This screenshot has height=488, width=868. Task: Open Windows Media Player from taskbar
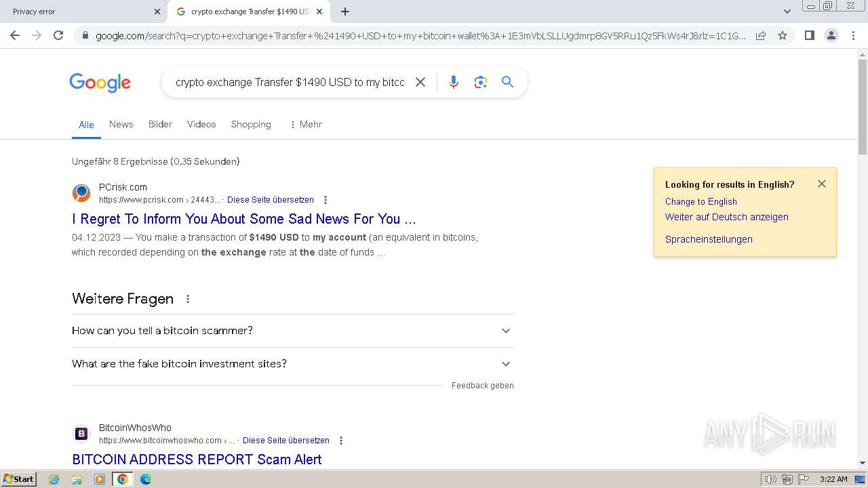100,479
